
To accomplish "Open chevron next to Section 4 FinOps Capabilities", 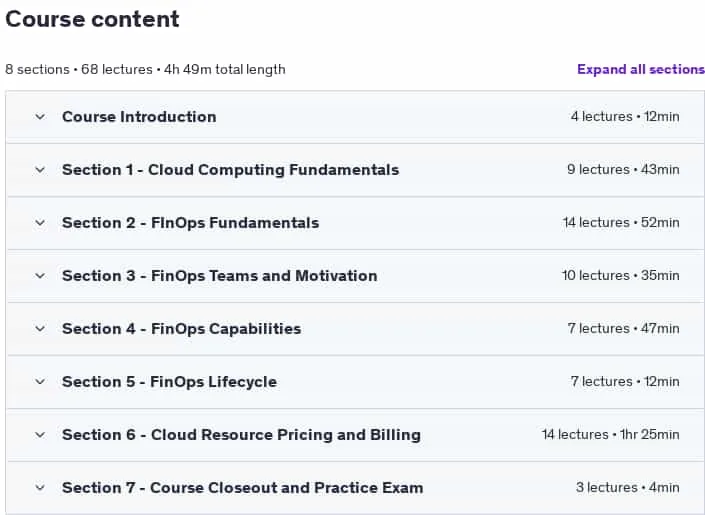I will pyautogui.click(x=40, y=329).
